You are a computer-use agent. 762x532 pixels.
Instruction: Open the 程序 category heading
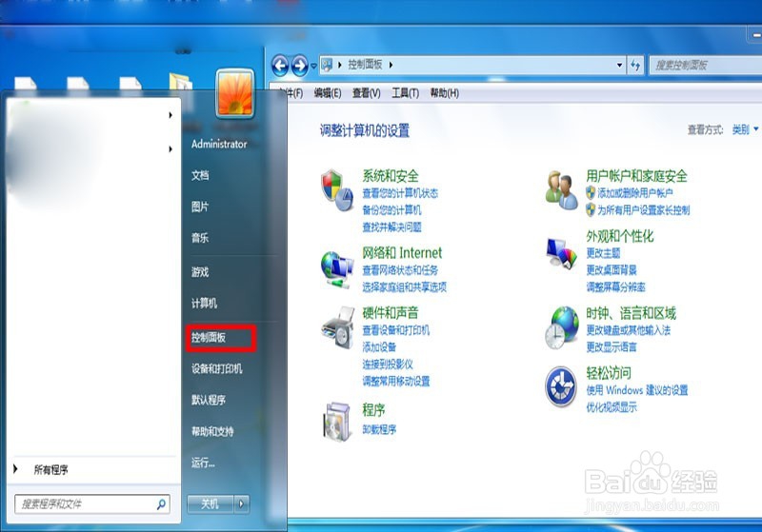coord(373,410)
